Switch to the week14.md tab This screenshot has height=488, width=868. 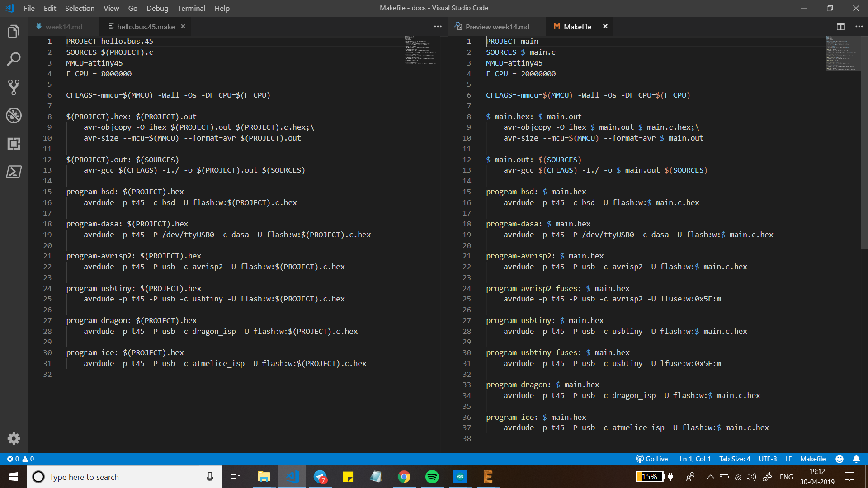click(63, 27)
